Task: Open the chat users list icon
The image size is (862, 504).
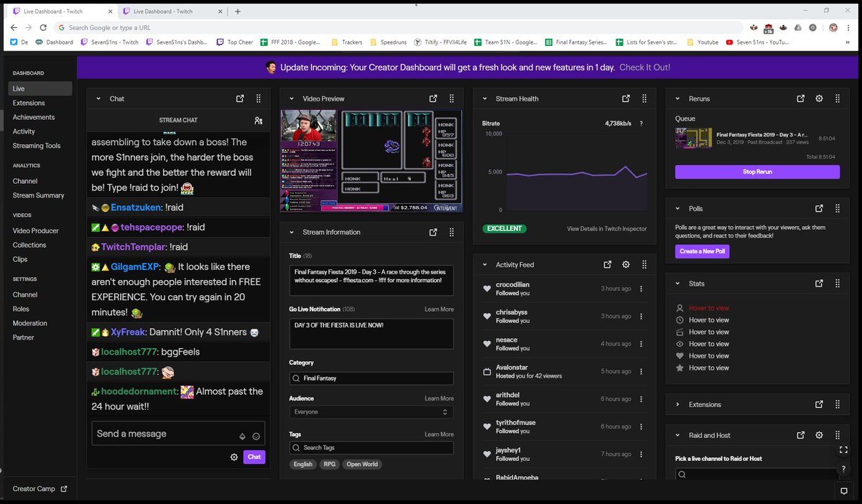Action: 259,121
